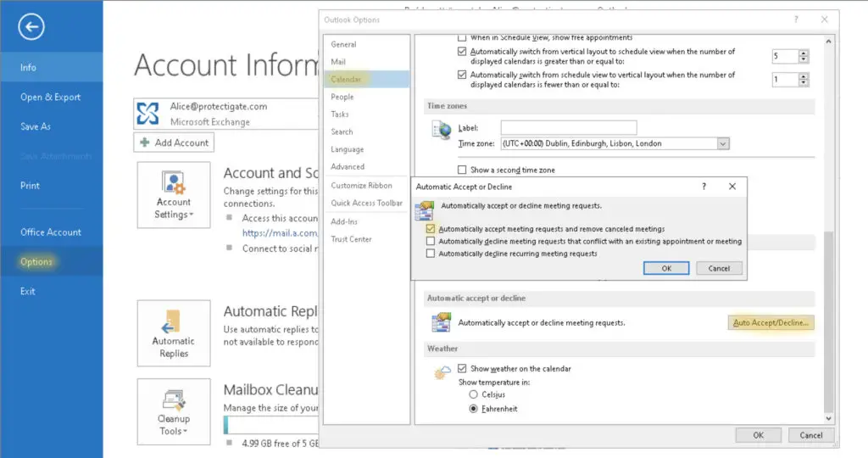
Task: Close the Automatic Accept or Decline dialog
Action: (x=732, y=187)
